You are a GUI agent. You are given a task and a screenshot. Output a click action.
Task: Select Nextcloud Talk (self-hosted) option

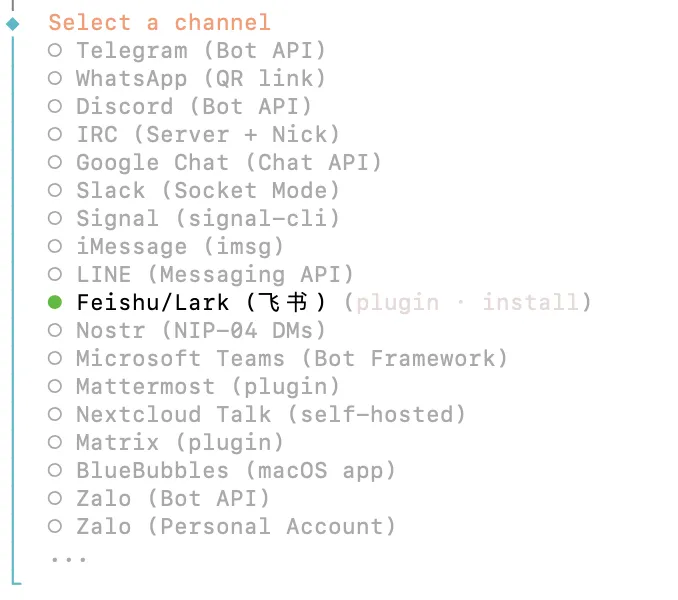pos(55,414)
